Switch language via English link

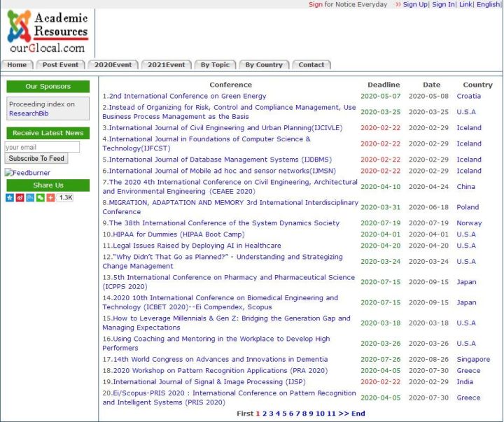(x=489, y=4)
